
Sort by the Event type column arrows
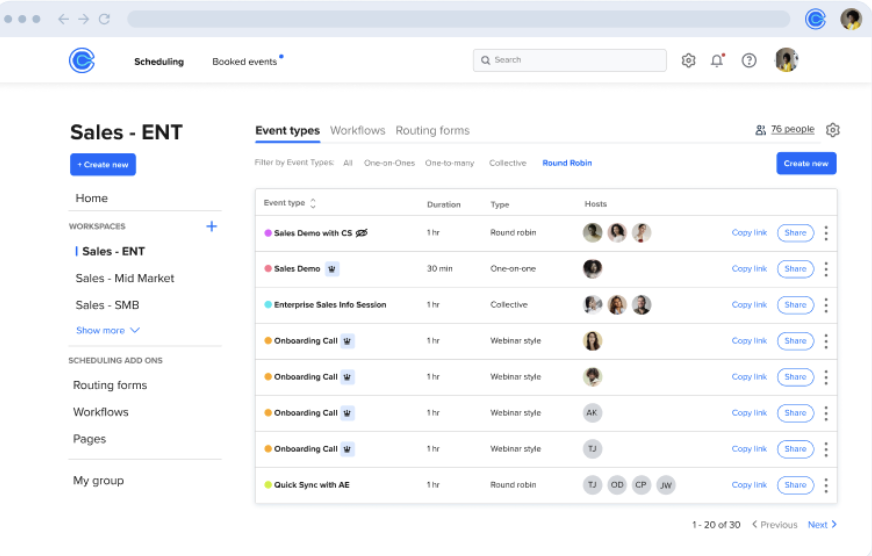[313, 203]
